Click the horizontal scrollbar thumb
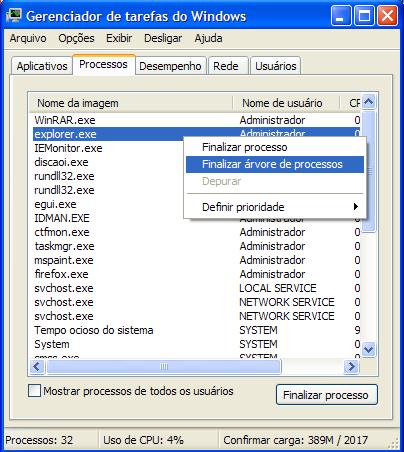Screen dimensions: 404x452 pyautogui.click(x=164, y=367)
